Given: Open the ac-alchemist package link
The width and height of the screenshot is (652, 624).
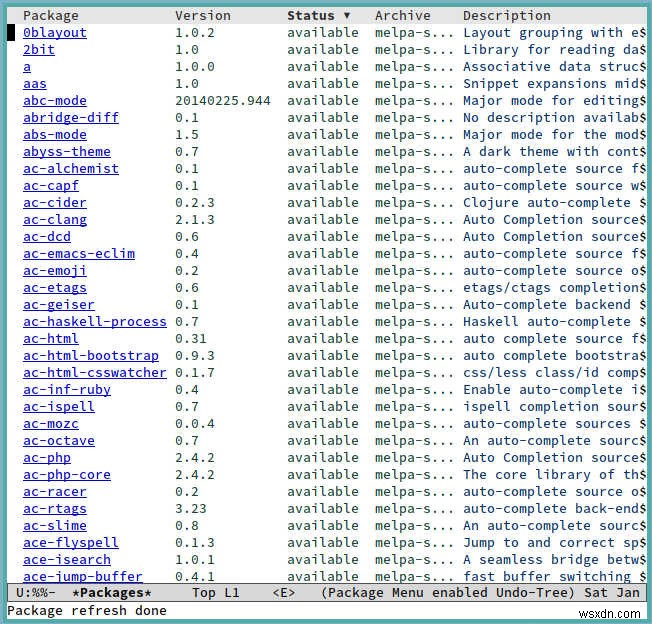Looking at the screenshot, I should [x=71, y=169].
